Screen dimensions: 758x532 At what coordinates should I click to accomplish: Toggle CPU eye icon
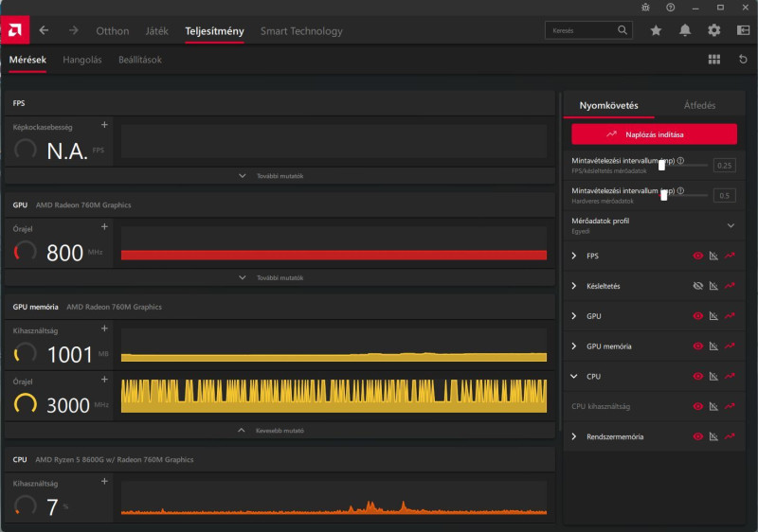click(697, 376)
